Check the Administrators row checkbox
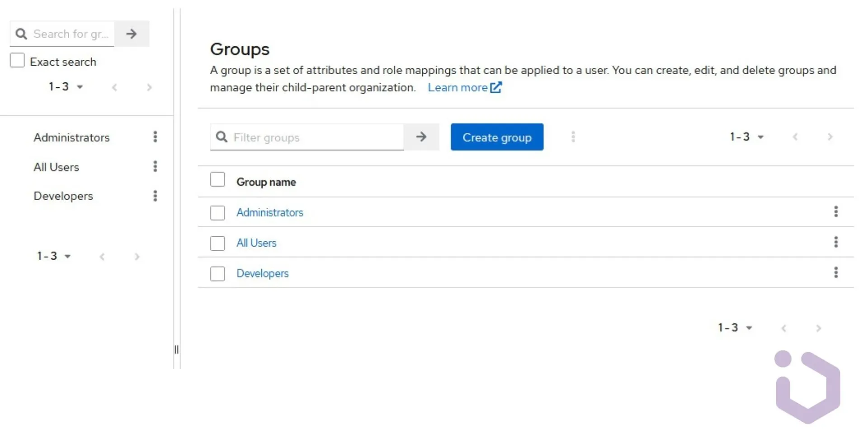868x434 pixels. [217, 213]
